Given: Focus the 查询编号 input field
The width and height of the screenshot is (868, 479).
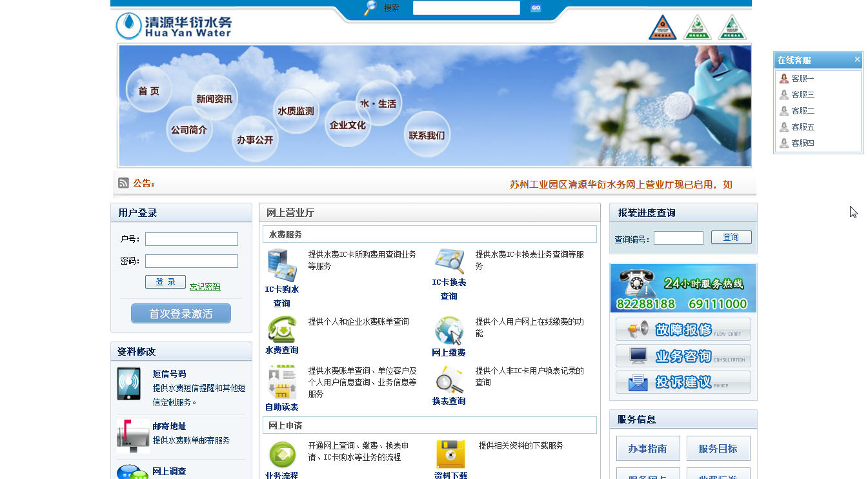Looking at the screenshot, I should [x=678, y=238].
